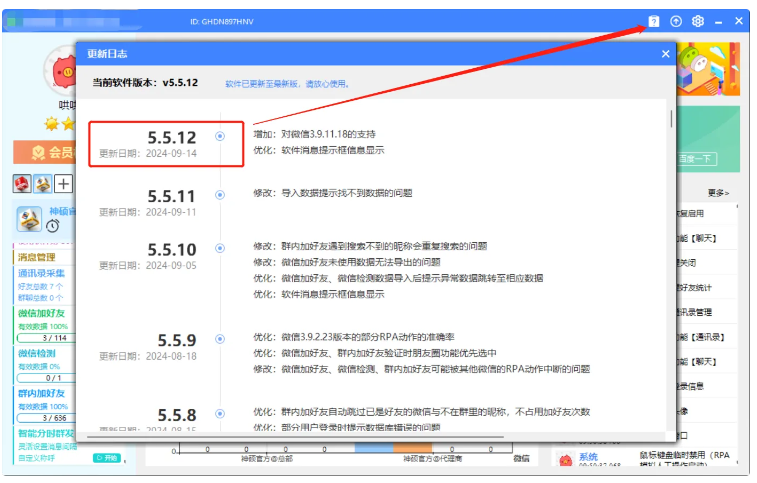
Task: Open the 微信加好友 section
Action: click(x=42, y=313)
